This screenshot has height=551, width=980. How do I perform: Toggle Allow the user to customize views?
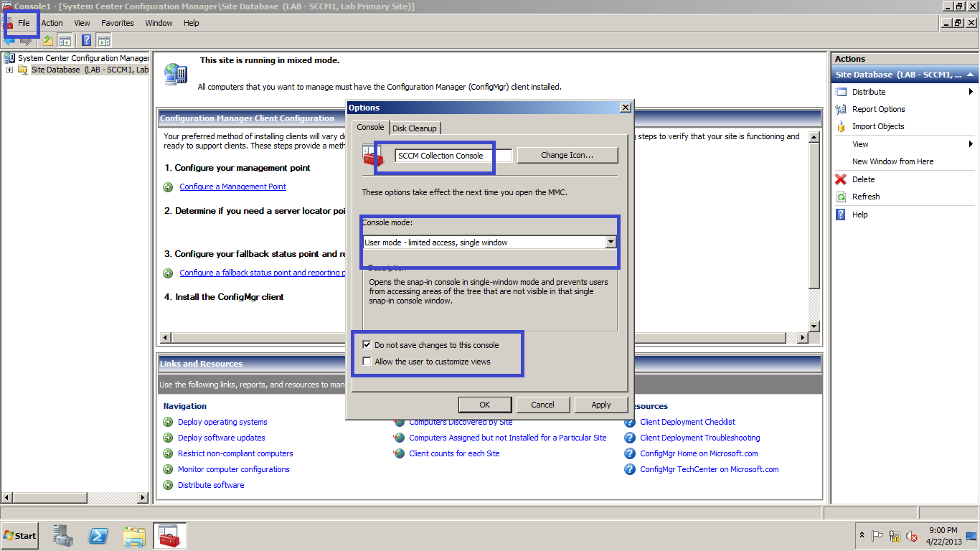[367, 362]
